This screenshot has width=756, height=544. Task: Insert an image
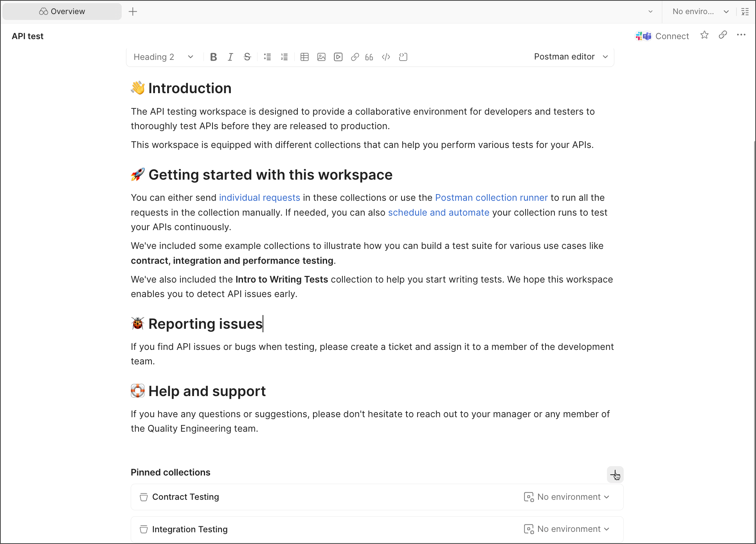321,57
